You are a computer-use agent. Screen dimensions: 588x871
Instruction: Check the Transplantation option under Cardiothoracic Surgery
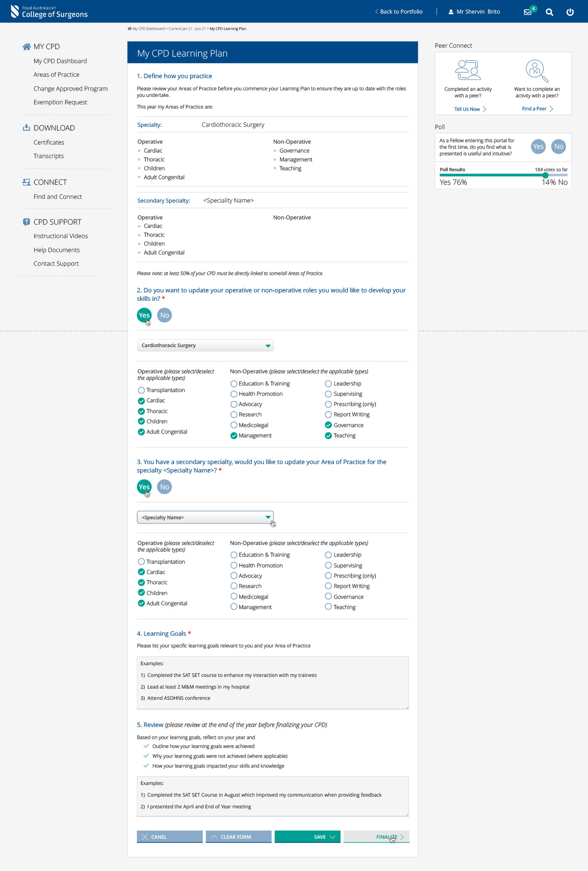(141, 390)
